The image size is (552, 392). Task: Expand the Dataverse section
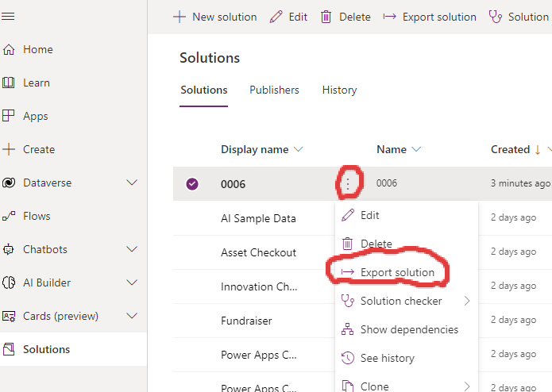pos(132,183)
